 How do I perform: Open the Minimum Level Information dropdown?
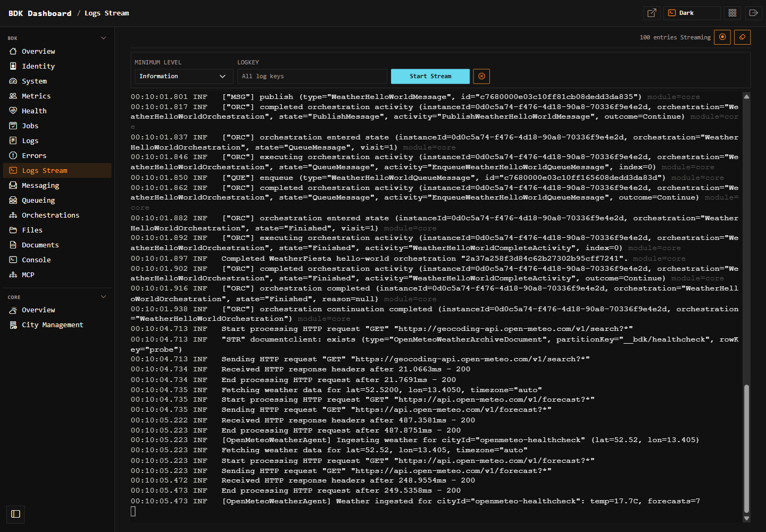tap(184, 76)
